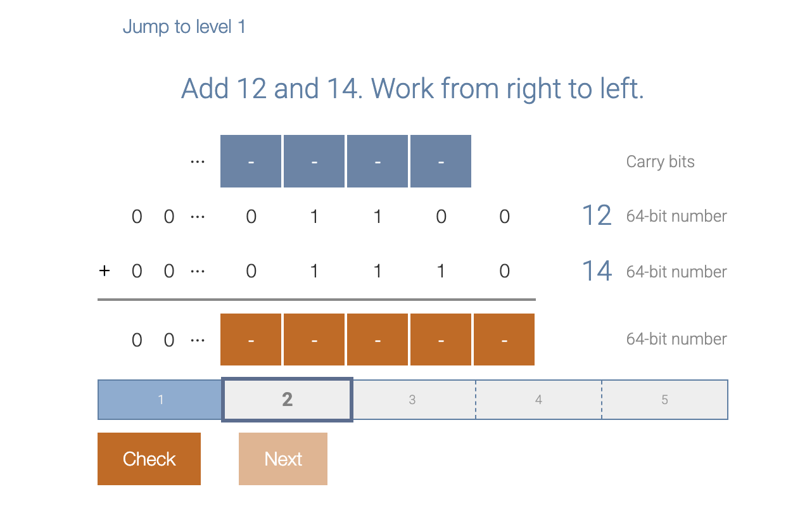Select level 5 in the progress bar
Screen dimensions: 812x527
click(x=664, y=400)
